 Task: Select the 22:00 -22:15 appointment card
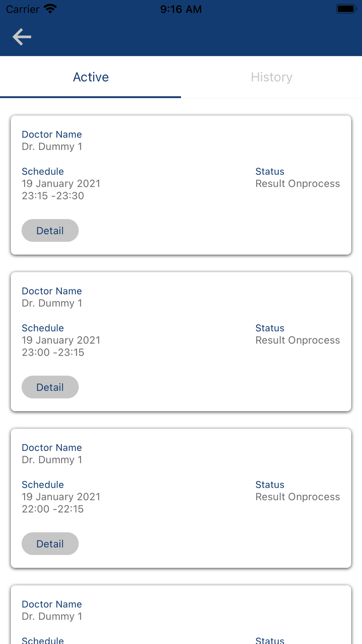click(181, 498)
